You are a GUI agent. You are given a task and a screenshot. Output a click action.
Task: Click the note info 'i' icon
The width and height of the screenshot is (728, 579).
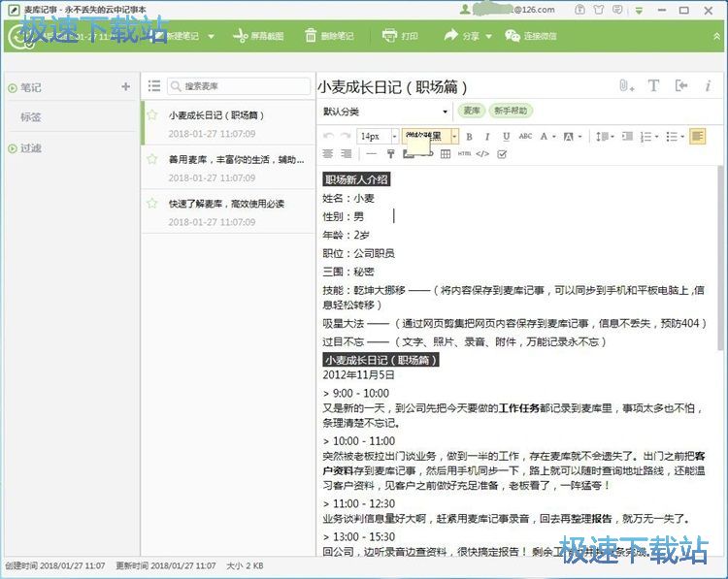tap(709, 86)
